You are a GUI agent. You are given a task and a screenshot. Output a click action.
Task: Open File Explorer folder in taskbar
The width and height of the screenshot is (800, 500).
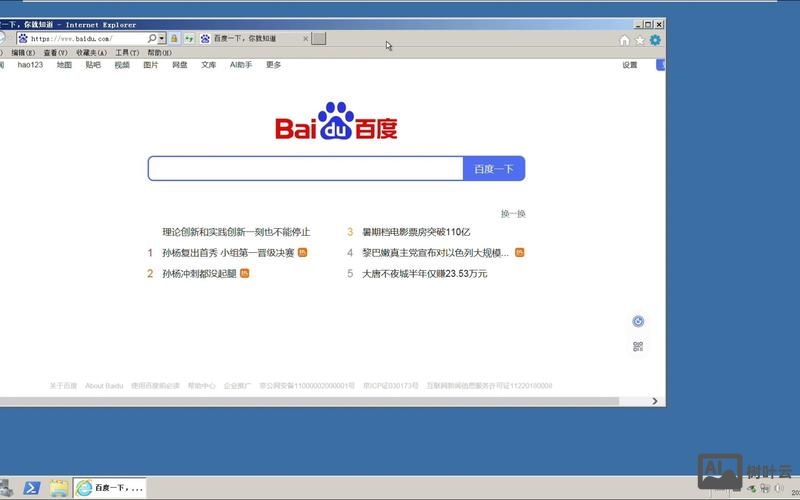(x=59, y=488)
